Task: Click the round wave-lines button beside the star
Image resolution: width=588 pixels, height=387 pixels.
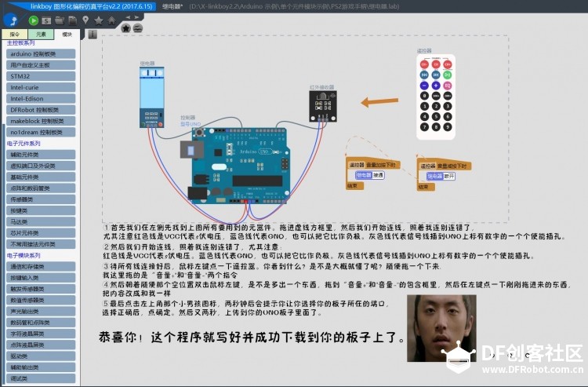Action: 138,28
